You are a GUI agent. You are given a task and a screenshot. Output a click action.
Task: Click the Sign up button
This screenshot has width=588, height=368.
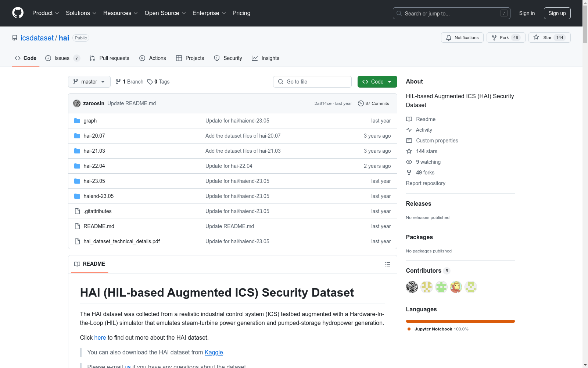(x=557, y=13)
